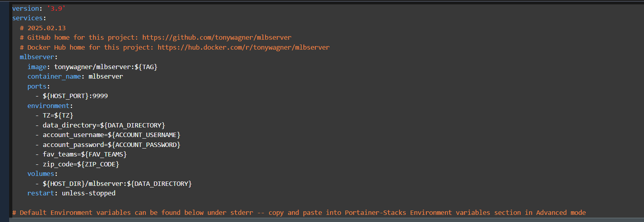Click the zip_code=${ZIP_CODE} entry
The height and width of the screenshot is (222, 644).
81,164
